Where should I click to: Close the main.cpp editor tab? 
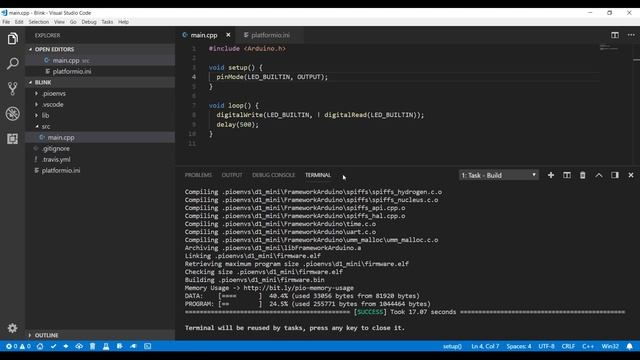click(x=228, y=35)
